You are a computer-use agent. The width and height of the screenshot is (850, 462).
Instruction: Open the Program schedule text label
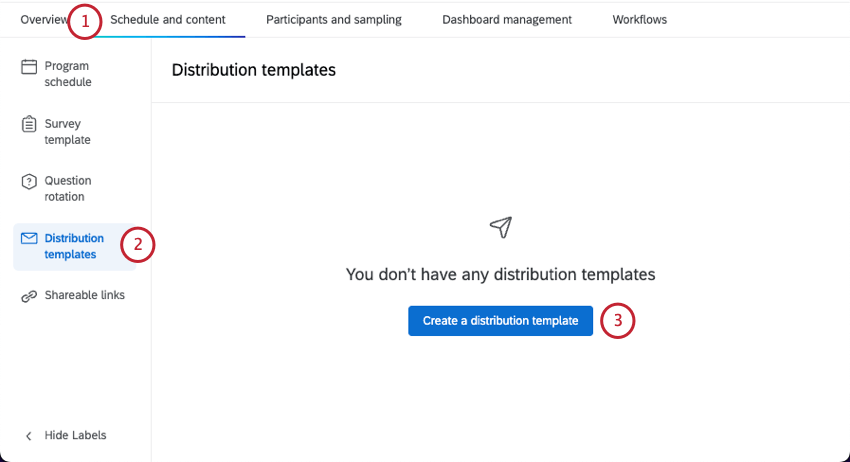[x=68, y=74]
